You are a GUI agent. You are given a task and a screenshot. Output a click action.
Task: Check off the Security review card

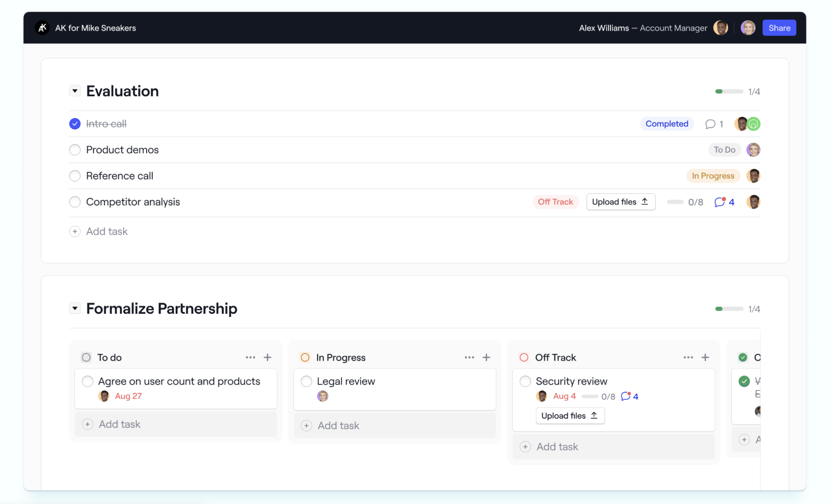(526, 381)
